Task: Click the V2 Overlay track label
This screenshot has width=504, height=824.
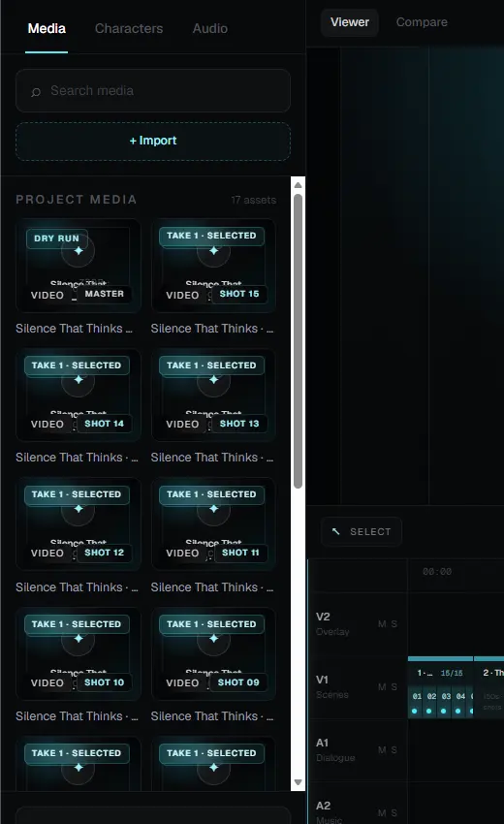Action: pos(332,623)
